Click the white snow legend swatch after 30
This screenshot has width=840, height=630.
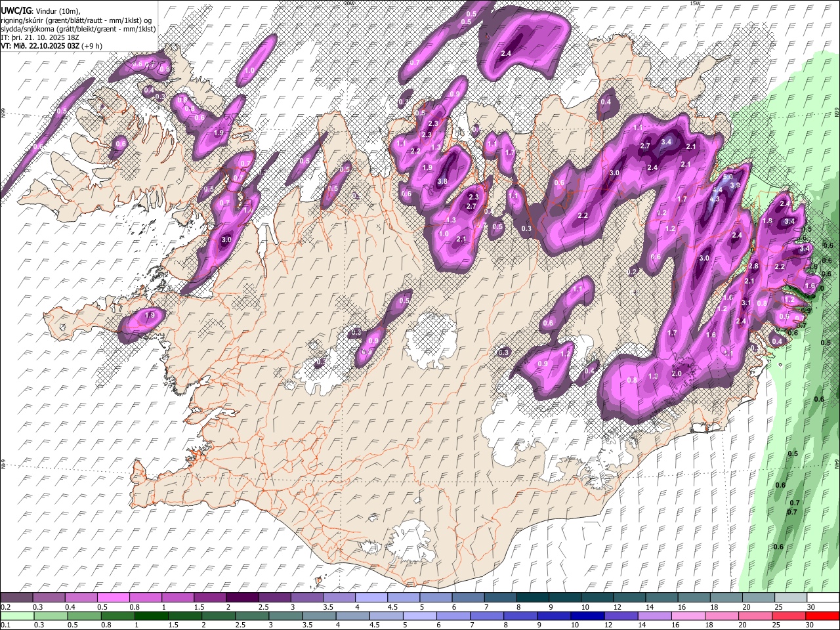click(x=822, y=597)
